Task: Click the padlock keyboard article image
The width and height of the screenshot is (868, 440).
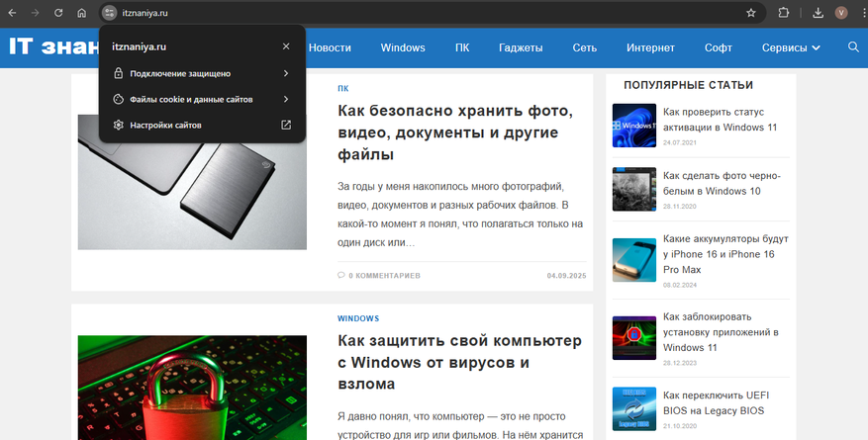Action: (192, 388)
